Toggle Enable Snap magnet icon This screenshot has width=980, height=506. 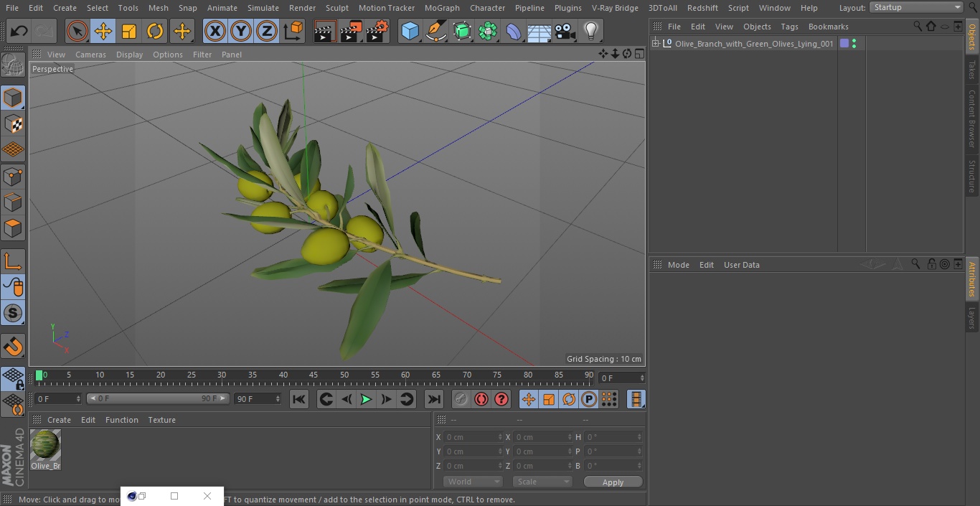pyautogui.click(x=13, y=346)
